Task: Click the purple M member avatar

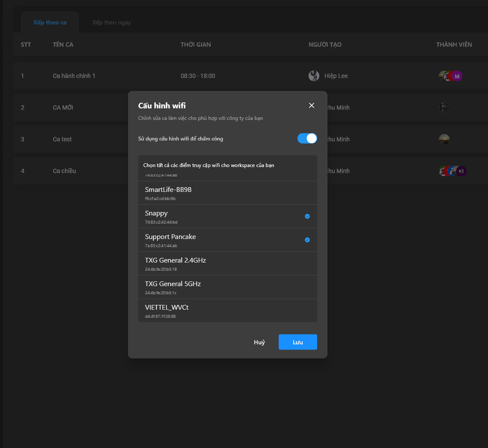Action: point(457,76)
